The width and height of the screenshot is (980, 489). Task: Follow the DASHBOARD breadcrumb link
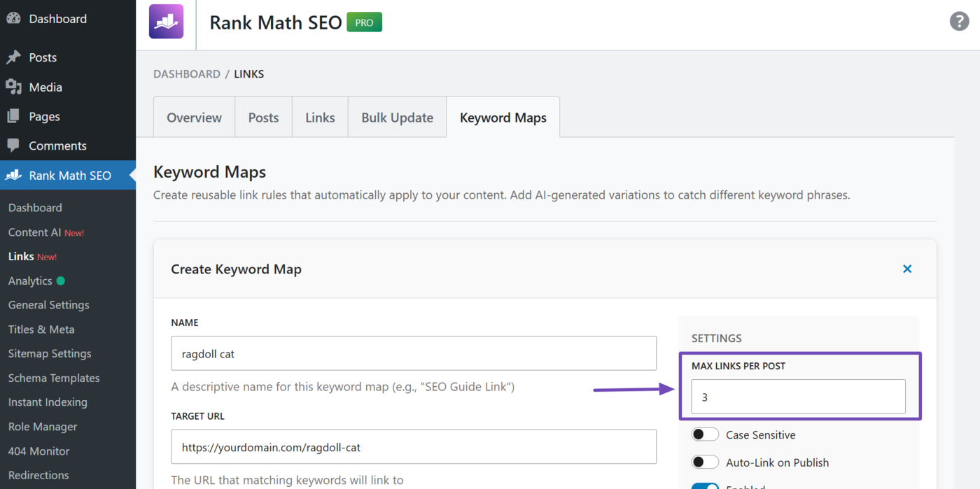(x=186, y=73)
